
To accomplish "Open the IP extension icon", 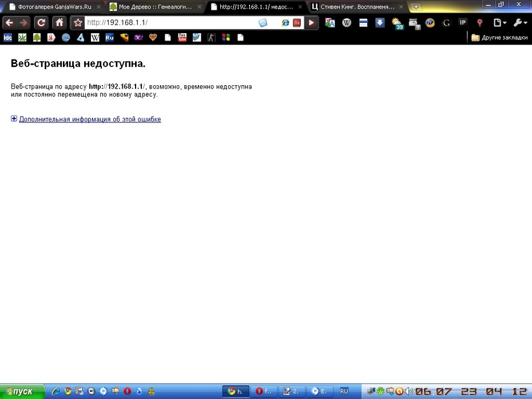I will tap(462, 23).
